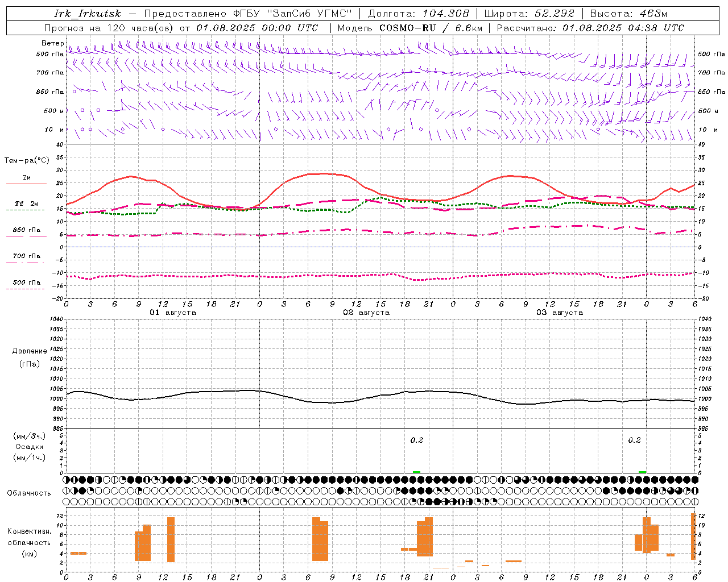Click the '01 августа' date label
Image resolution: width=728 pixels, height=582 pixels.
click(173, 313)
